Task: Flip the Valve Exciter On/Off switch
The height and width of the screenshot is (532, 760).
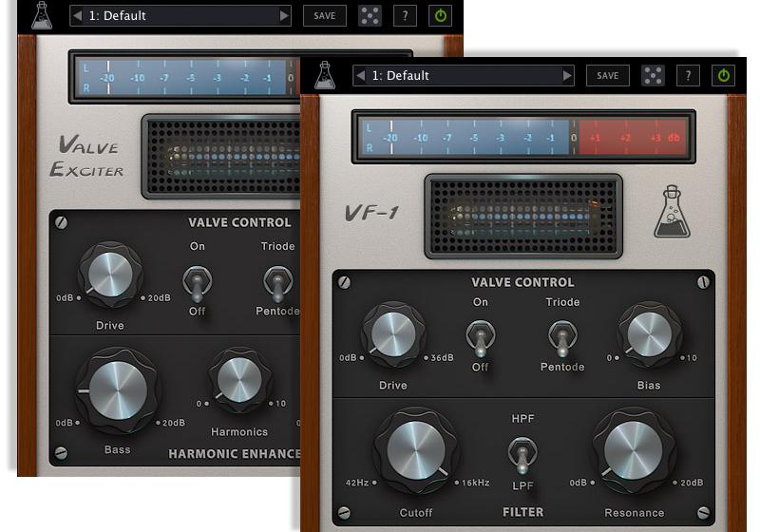Action: [x=197, y=282]
